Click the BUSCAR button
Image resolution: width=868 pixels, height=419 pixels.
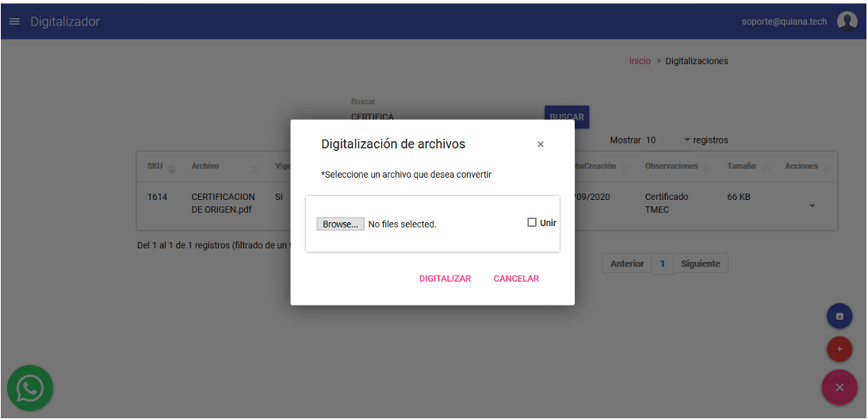coord(567,117)
